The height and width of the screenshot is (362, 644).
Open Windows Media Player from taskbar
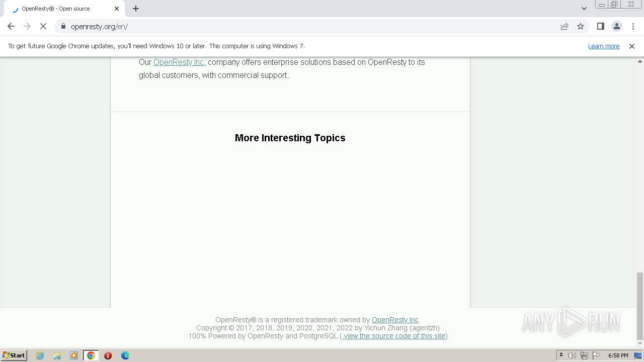coord(74,355)
